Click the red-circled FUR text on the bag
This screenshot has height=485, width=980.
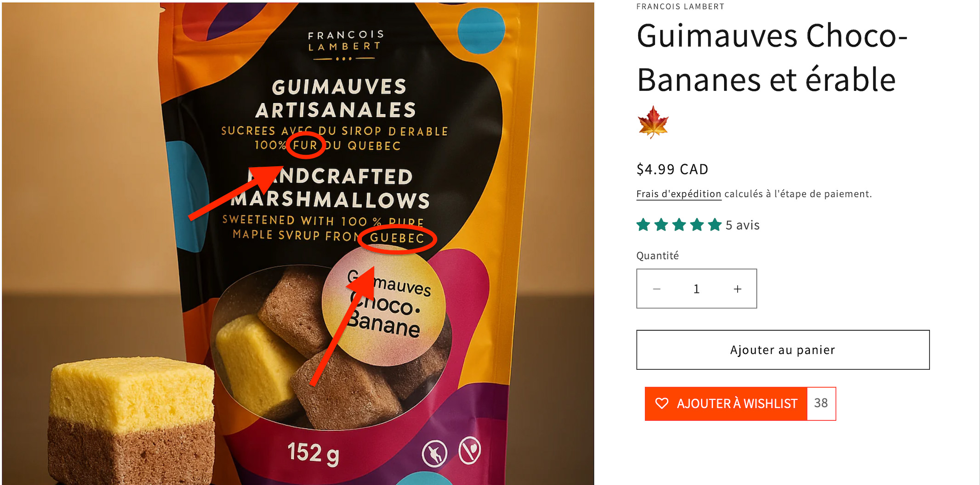pyautogui.click(x=305, y=145)
